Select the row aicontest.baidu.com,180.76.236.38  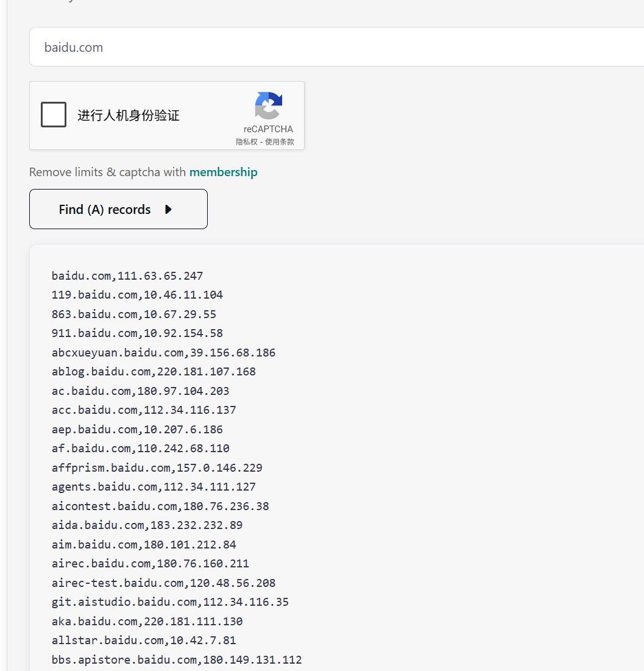pos(160,506)
